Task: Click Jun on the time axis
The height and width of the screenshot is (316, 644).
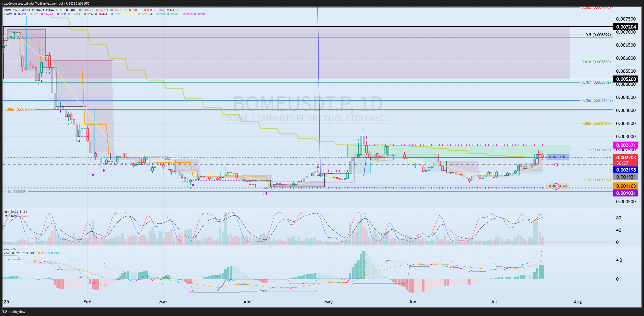Action: (413, 302)
